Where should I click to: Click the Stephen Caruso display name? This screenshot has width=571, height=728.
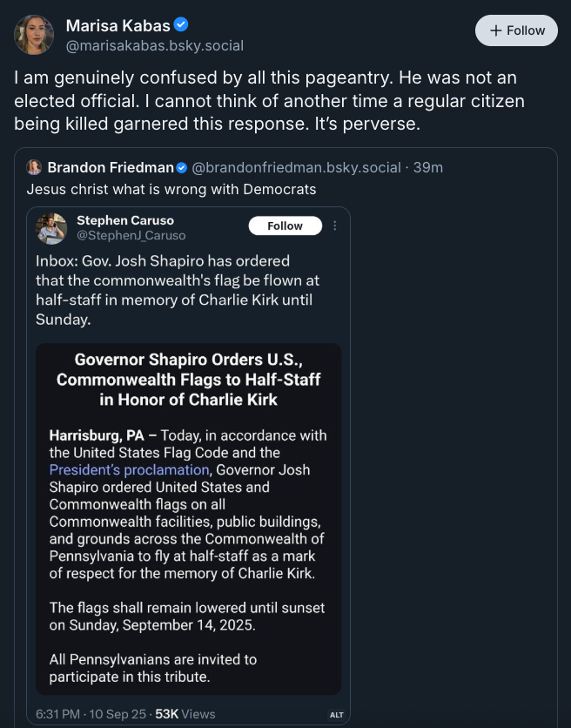coord(124,220)
